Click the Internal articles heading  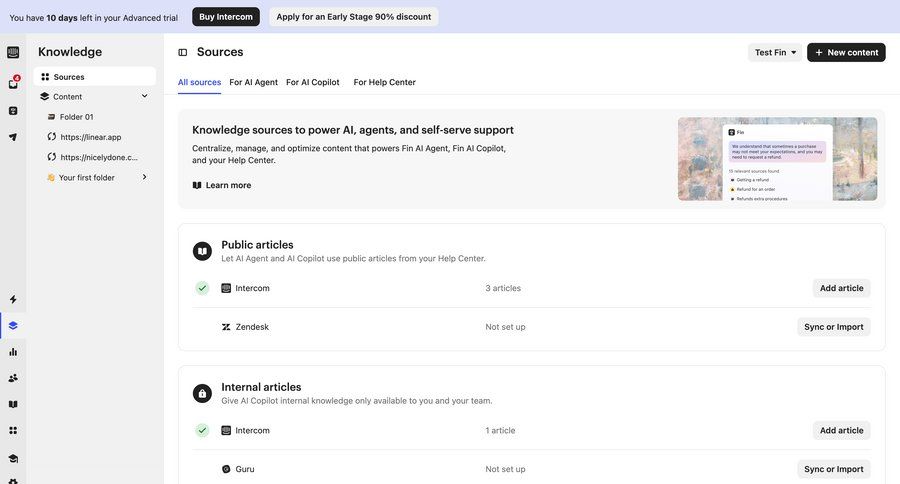(x=261, y=387)
